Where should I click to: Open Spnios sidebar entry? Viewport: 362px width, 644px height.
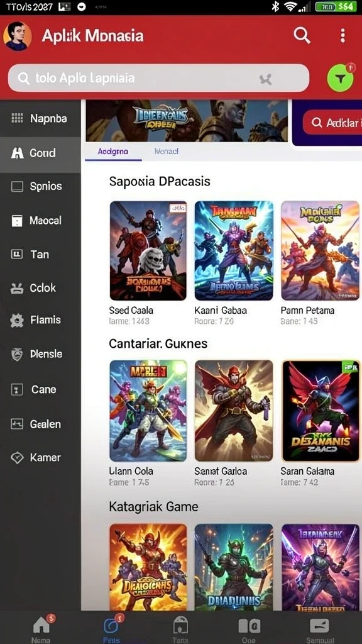coord(40,187)
